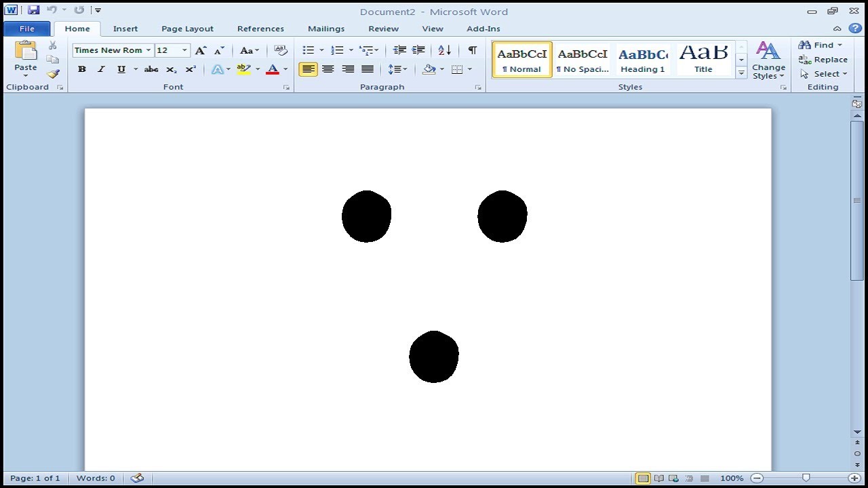
Task: Open the Word Help question mark
Action: click(856, 28)
